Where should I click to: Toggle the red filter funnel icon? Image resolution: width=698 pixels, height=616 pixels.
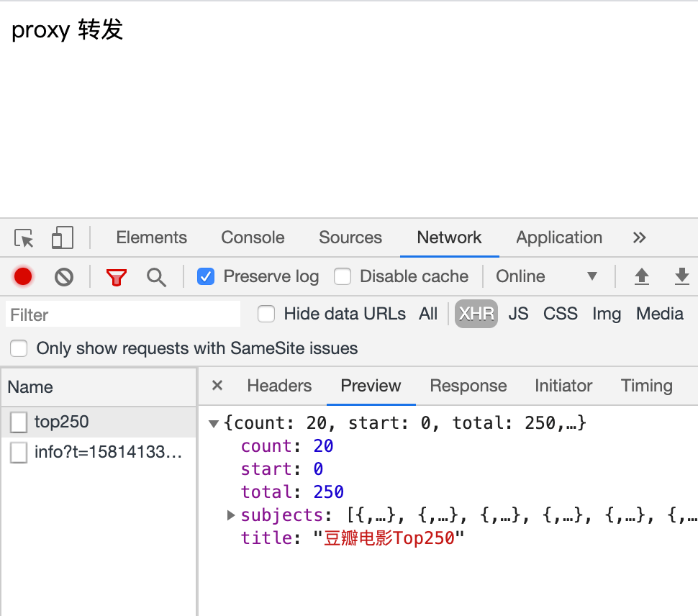click(x=116, y=276)
